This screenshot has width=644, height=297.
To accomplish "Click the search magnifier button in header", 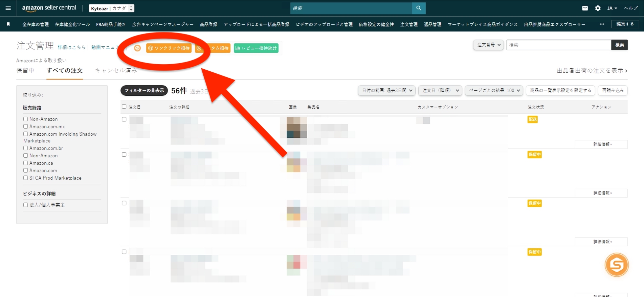I will tap(419, 8).
